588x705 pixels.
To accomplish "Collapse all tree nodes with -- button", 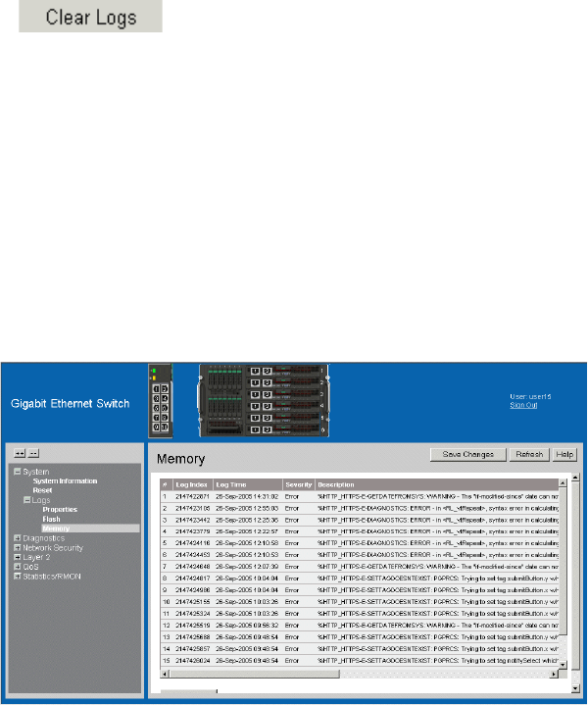I will point(33,453).
